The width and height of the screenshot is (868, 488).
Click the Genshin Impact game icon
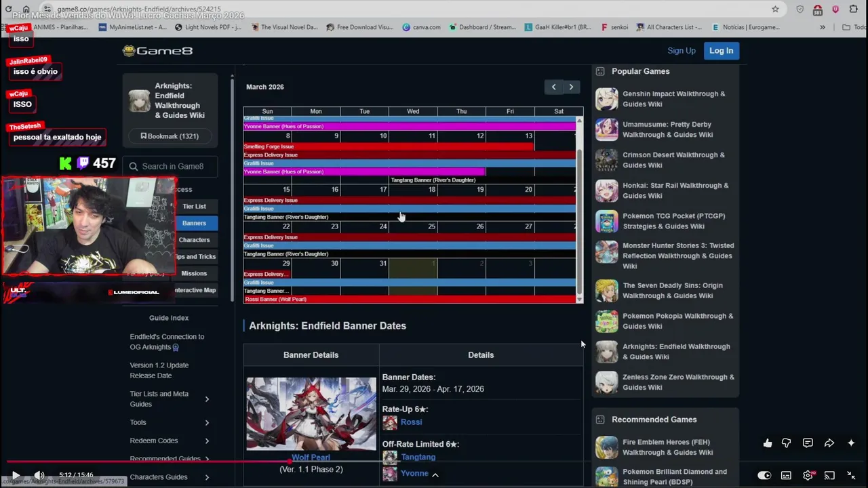(607, 99)
